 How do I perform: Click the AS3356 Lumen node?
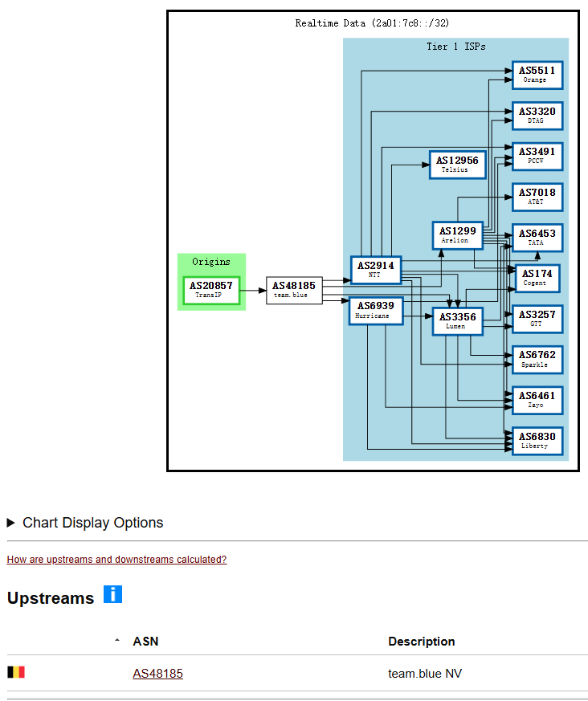coord(456,321)
